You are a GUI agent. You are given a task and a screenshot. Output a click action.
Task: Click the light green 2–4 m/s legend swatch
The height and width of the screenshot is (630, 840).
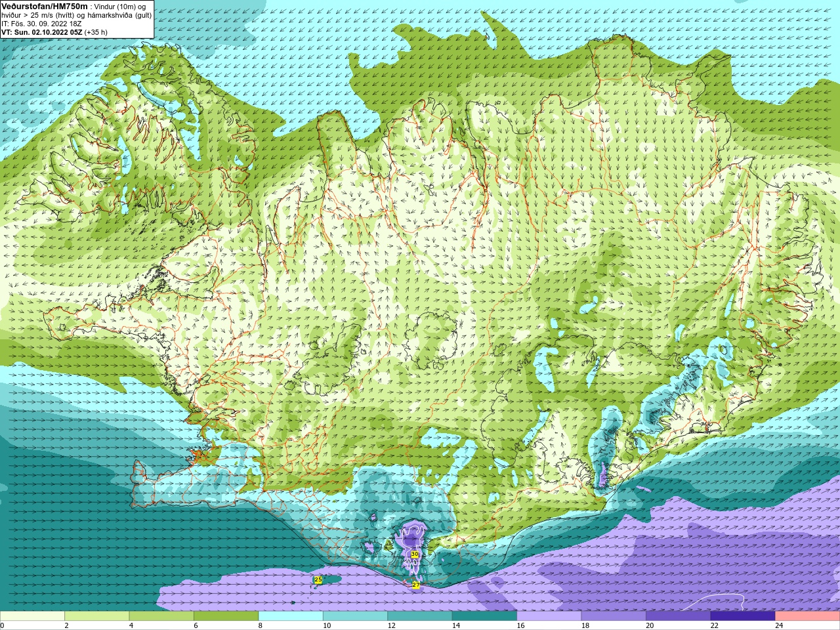pos(97,616)
